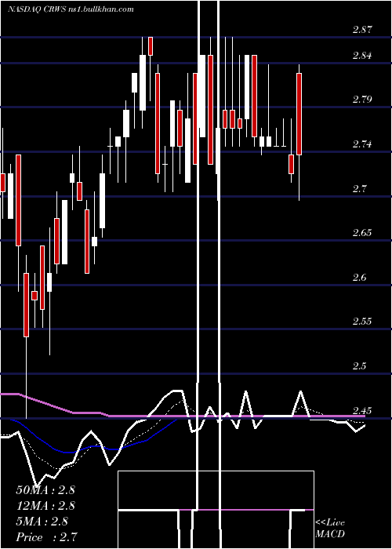This screenshot has width=392, height=549.
Task: Select the 2.7 price axis label
Action: [x=360, y=189]
